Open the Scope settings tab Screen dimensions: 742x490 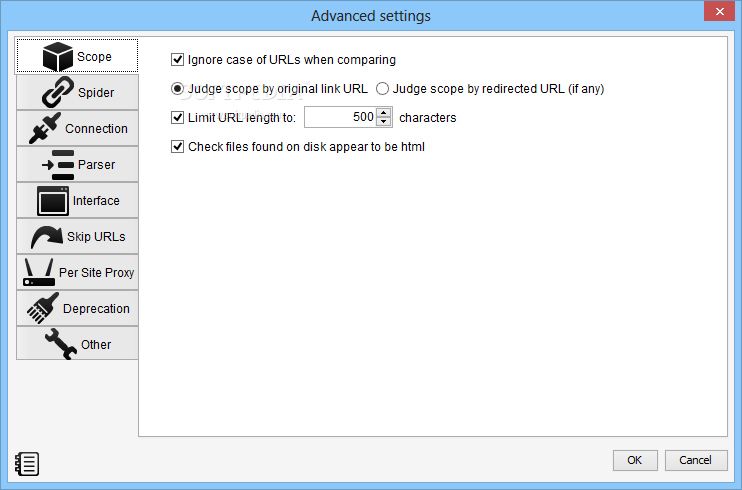[x=77, y=56]
